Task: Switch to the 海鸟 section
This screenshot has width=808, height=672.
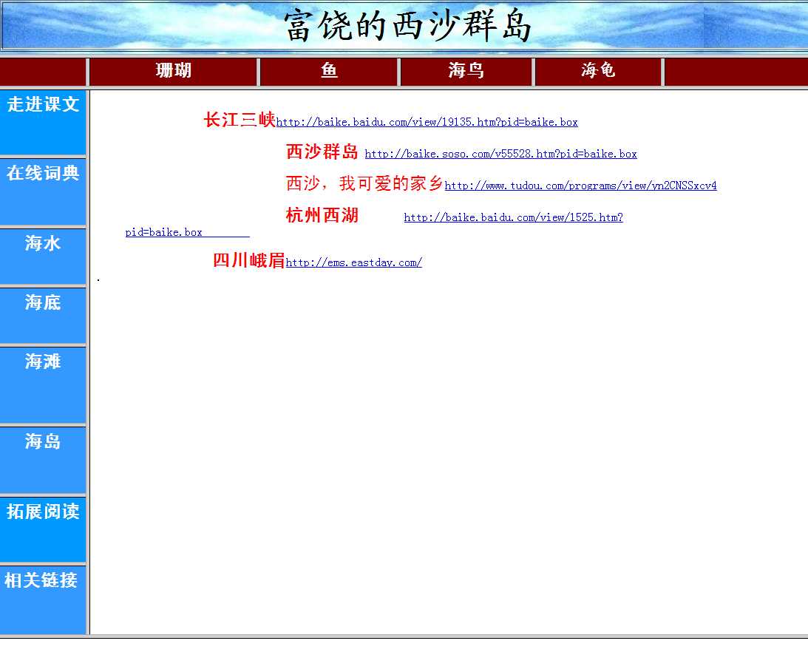Action: pos(466,71)
